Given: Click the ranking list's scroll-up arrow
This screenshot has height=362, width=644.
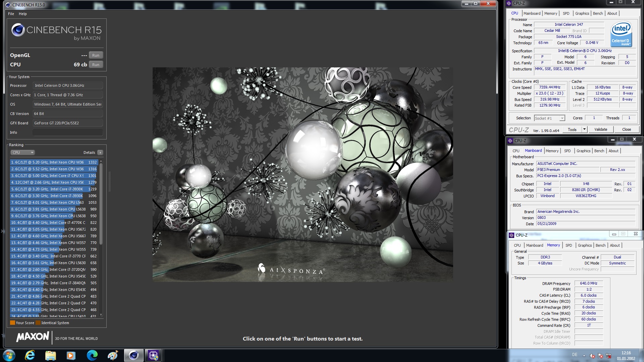Looking at the screenshot, I should [x=101, y=162].
